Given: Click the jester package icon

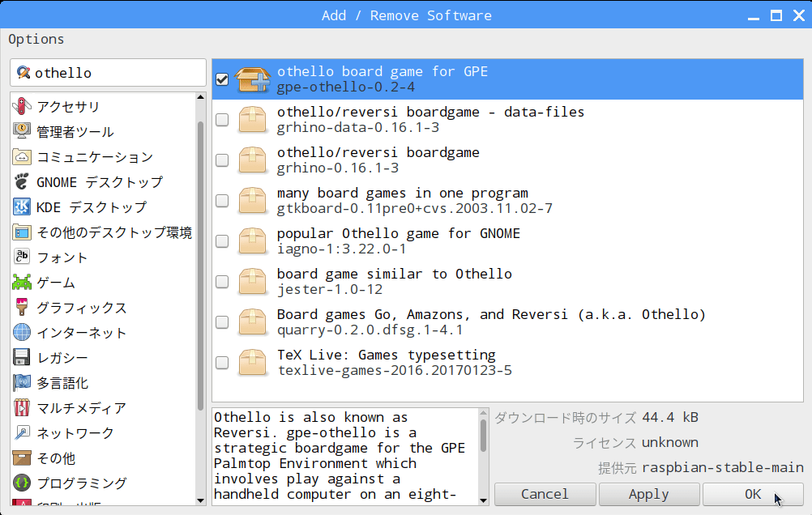Looking at the screenshot, I should pyautogui.click(x=252, y=282).
